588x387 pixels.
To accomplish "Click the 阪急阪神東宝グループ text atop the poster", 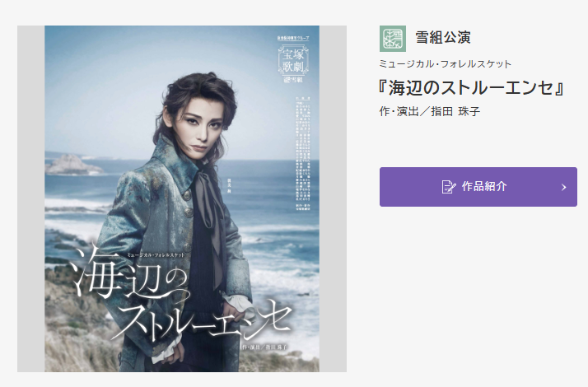I will (x=293, y=38).
